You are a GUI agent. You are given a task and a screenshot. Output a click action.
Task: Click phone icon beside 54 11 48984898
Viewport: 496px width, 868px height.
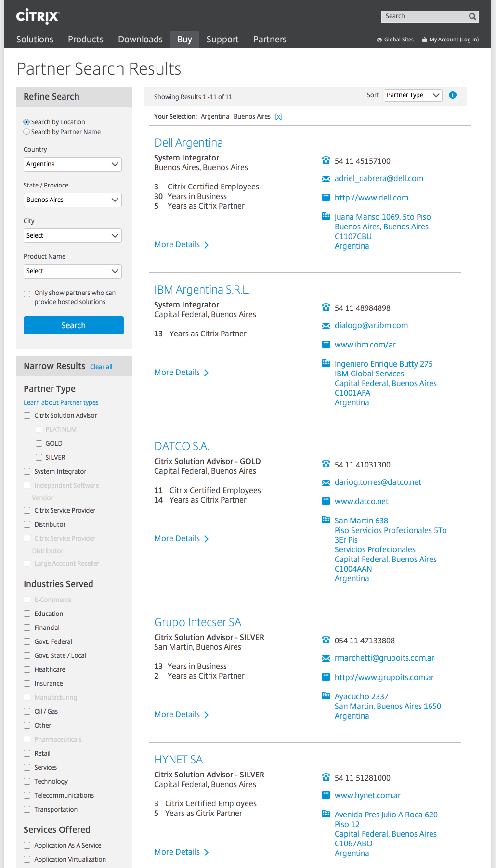point(326,307)
